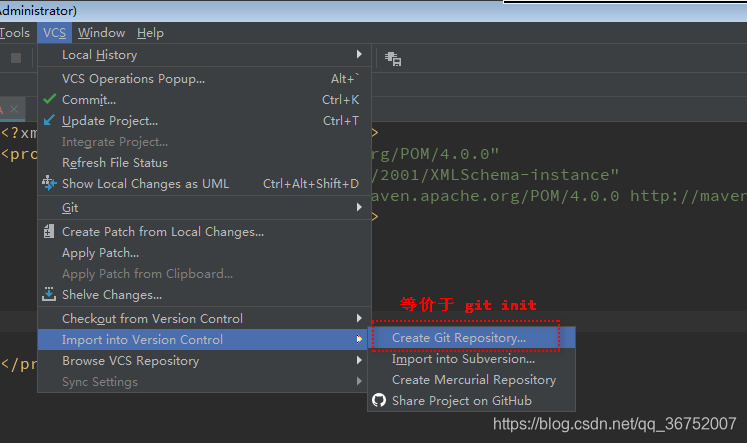This screenshot has width=747, height=443.
Task: Choose Update Project... menu item
Action: (x=204, y=121)
